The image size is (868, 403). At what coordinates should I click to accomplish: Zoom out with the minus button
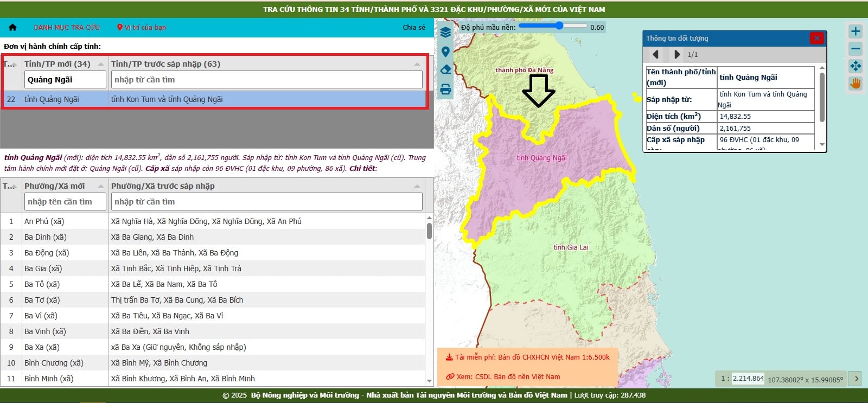pos(856,49)
